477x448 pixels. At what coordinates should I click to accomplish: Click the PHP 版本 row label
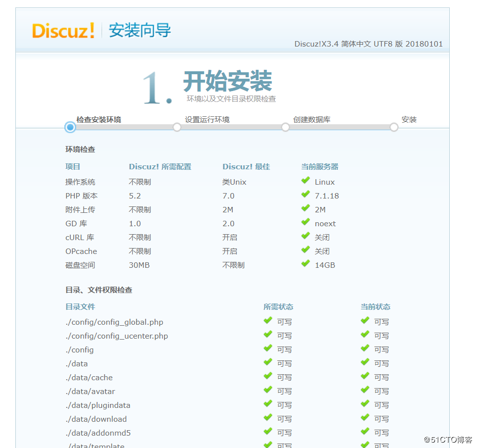tap(82, 196)
